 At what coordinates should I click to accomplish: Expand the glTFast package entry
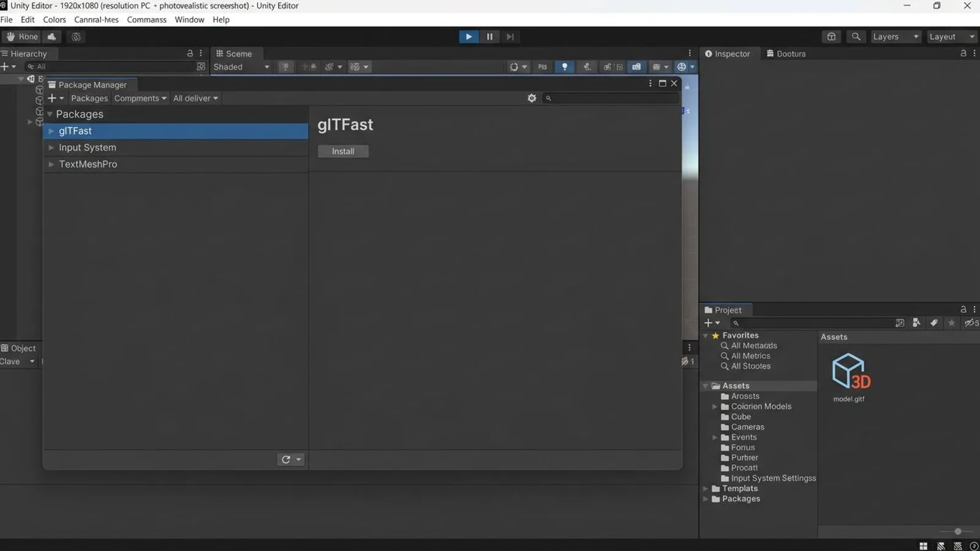pos(51,131)
